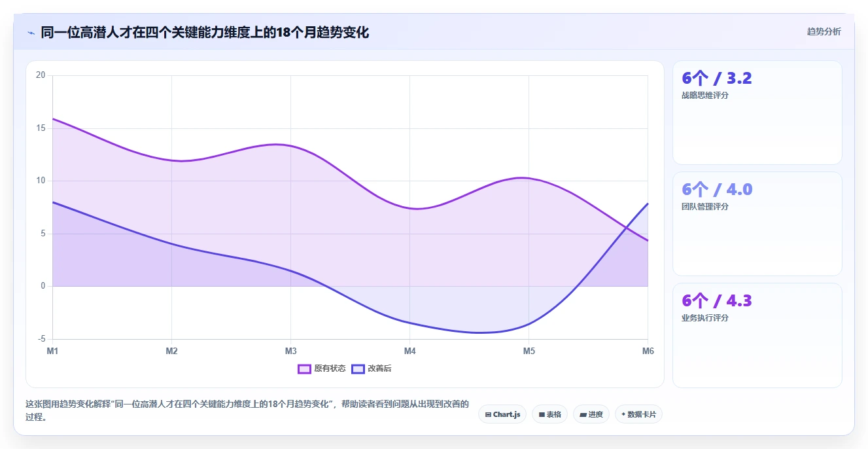The image size is (868, 449).
Task: Click the 改善后 legend label
Action: (379, 368)
